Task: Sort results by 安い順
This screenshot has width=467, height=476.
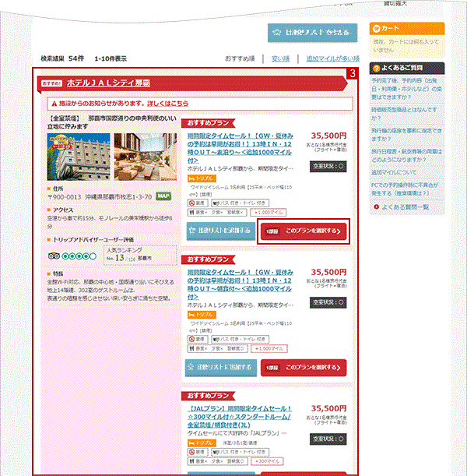Action: [280, 58]
